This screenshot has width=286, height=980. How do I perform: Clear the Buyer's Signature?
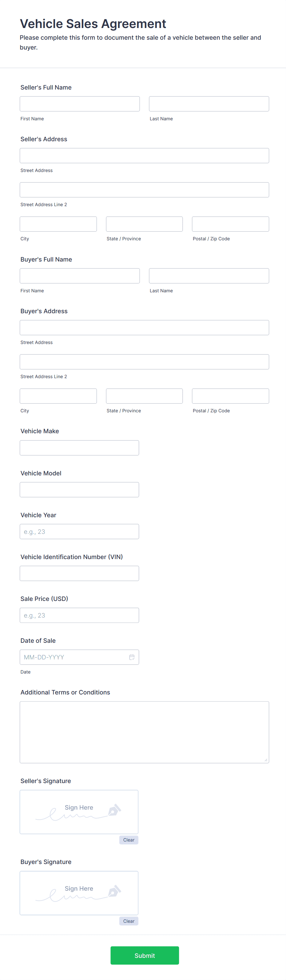(x=129, y=921)
